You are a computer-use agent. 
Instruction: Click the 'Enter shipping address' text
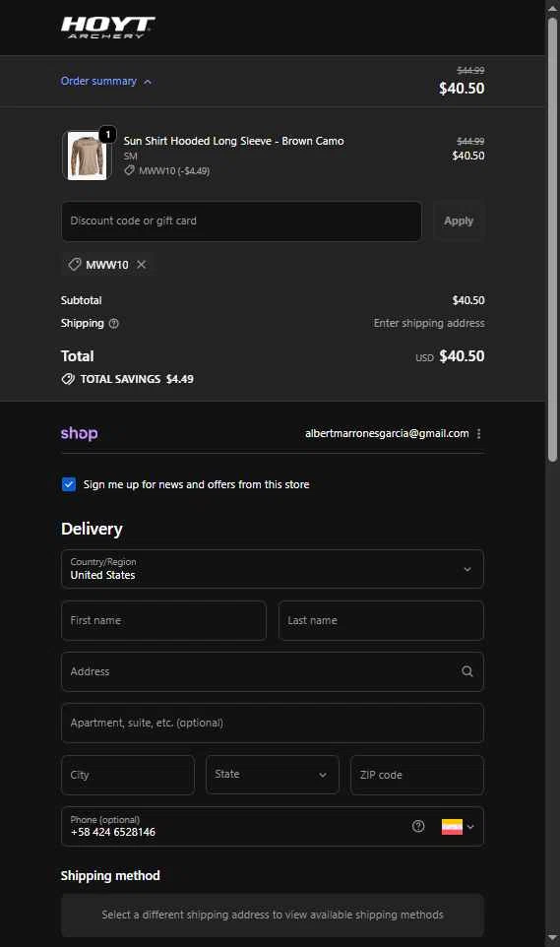click(x=429, y=323)
